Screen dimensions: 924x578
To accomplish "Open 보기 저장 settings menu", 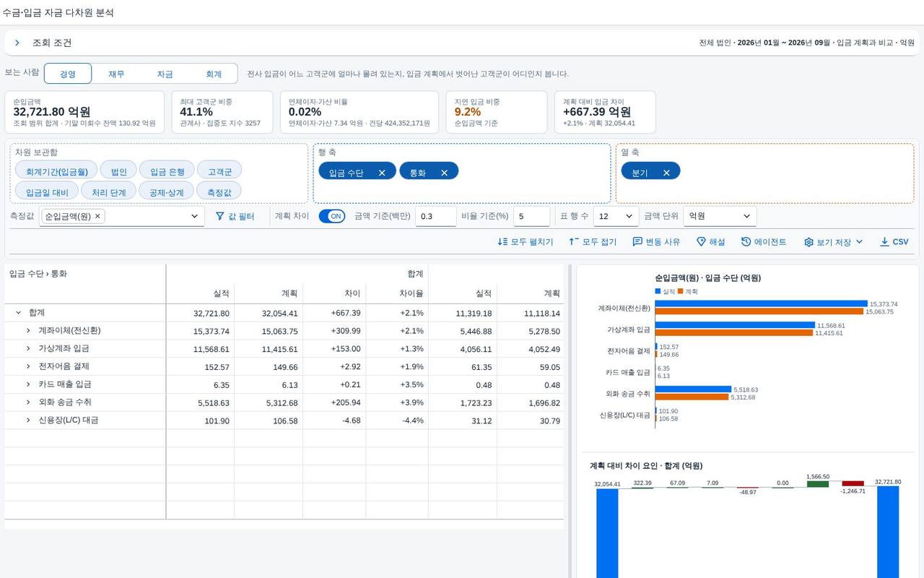I will point(833,242).
